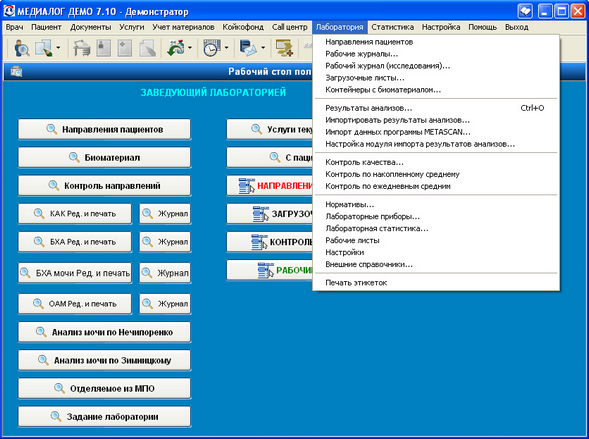Screen dimensions: 589x439
Task: Close the open Лаборатория menu header
Action: click(340, 27)
